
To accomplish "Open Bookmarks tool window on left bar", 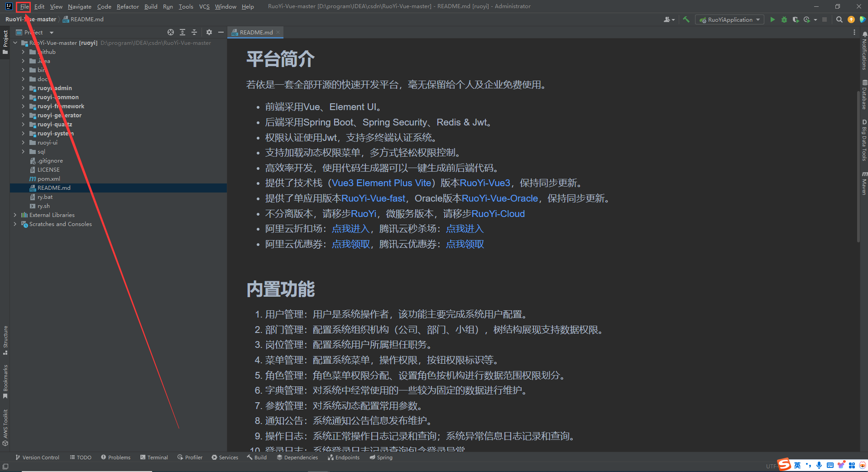I will [x=5, y=381].
